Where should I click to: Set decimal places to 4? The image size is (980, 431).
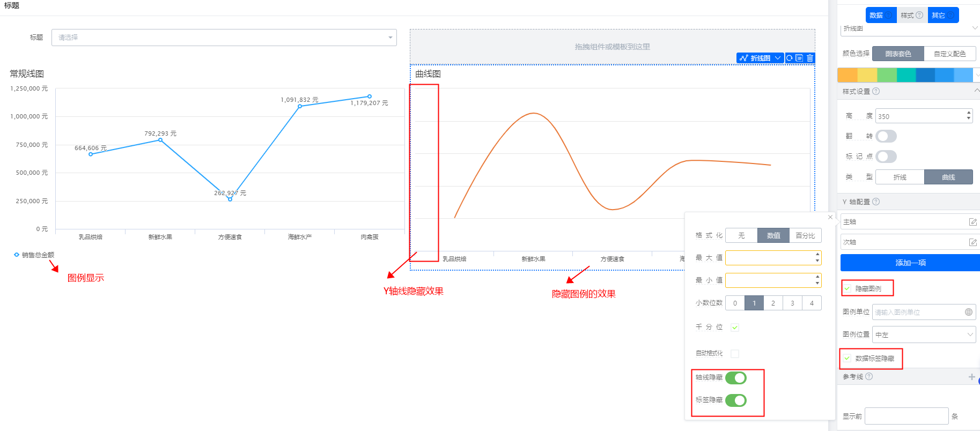point(812,303)
